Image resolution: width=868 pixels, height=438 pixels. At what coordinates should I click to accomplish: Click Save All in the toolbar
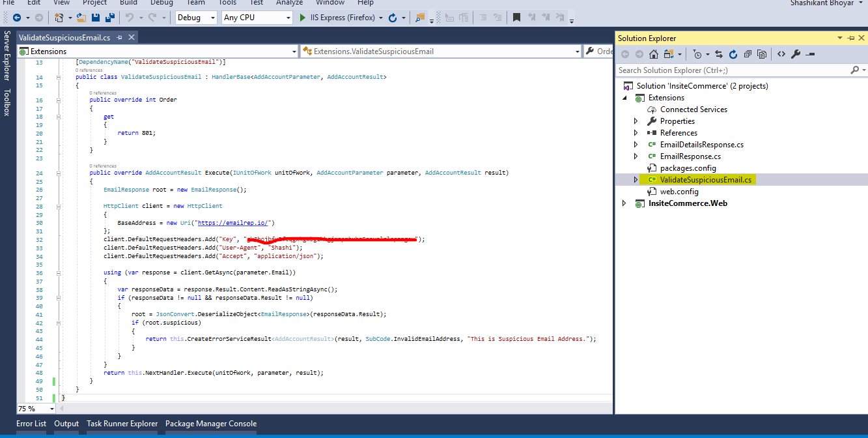(111, 18)
